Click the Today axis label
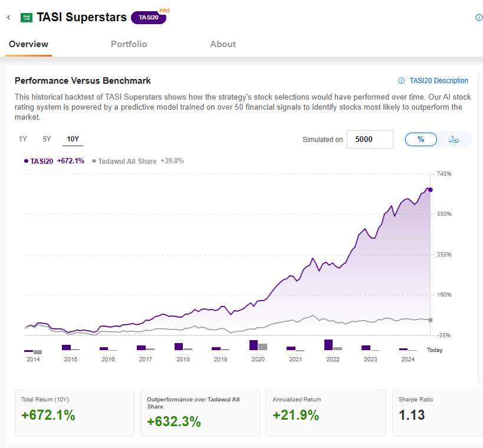 434,350
